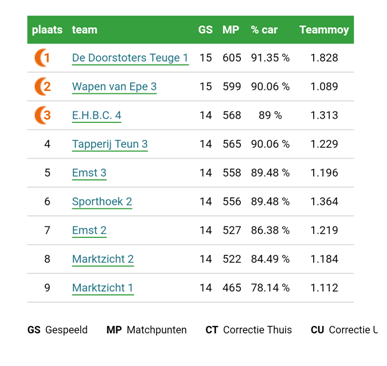
Task: Click the team column header
Action: [x=85, y=30]
